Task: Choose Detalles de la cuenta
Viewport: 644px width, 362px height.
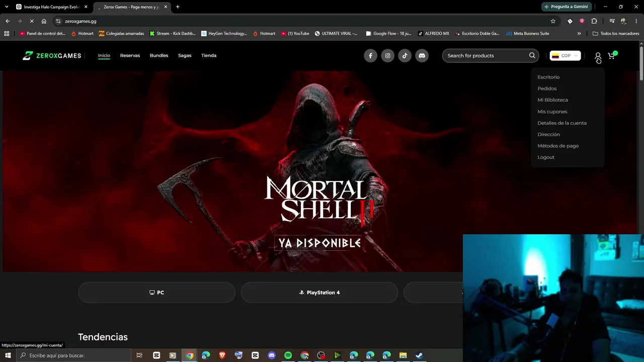Action: pyautogui.click(x=562, y=123)
